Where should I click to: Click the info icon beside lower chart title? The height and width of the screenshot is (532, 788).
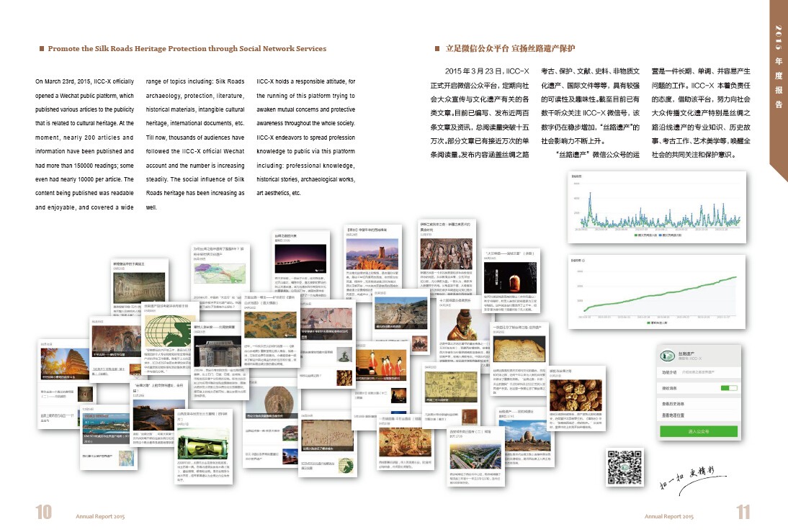point(583,260)
